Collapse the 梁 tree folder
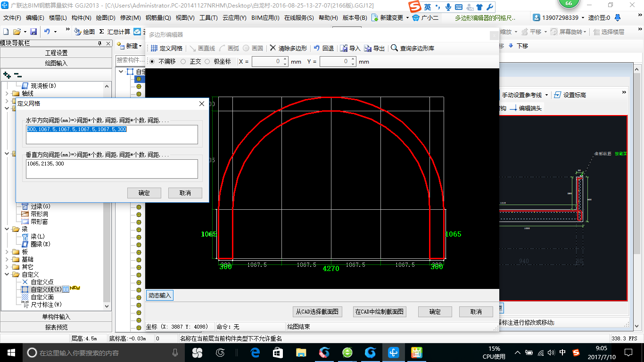644x362 pixels. 7,229
